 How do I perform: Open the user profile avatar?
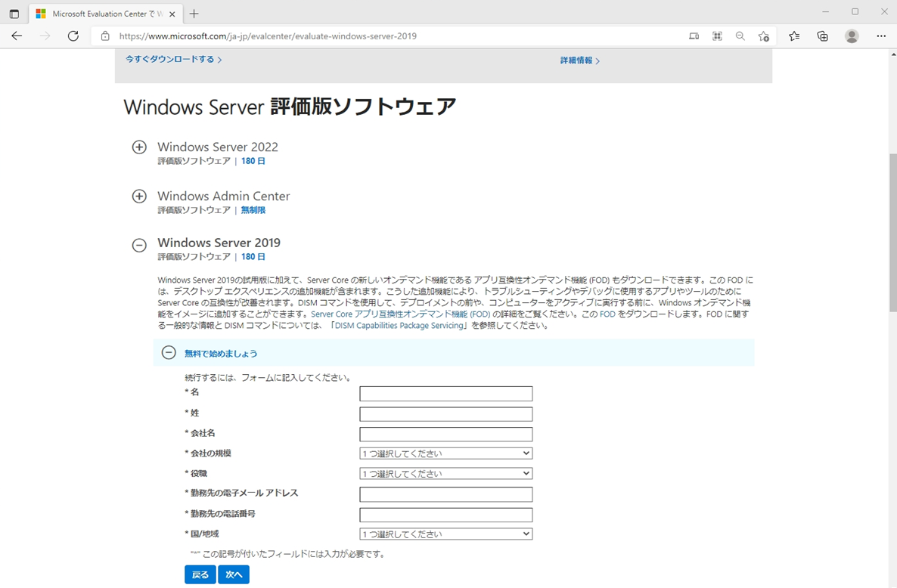pyautogui.click(x=852, y=36)
